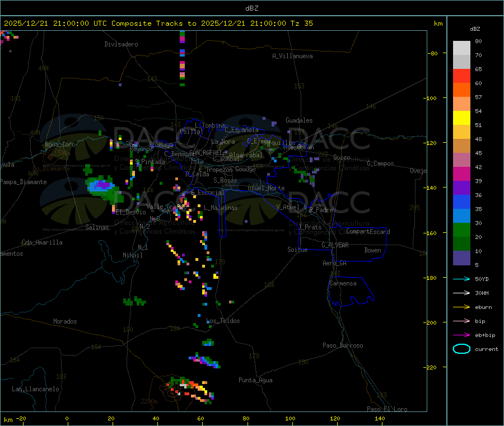Click the 100 km horizontal axis tick label
504x426 pixels.
click(x=290, y=418)
